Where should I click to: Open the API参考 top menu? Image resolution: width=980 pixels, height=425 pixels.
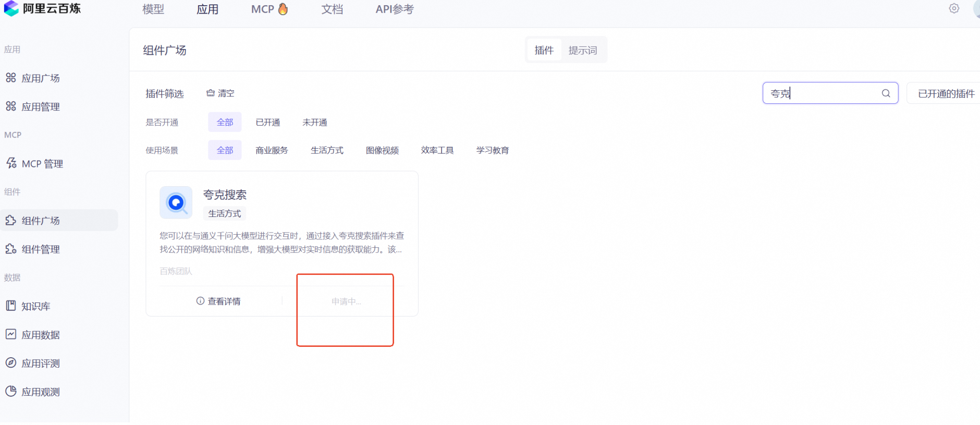pos(395,9)
